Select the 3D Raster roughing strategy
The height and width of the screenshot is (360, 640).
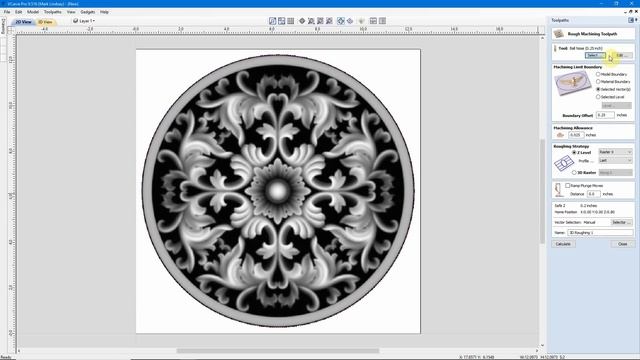574,173
